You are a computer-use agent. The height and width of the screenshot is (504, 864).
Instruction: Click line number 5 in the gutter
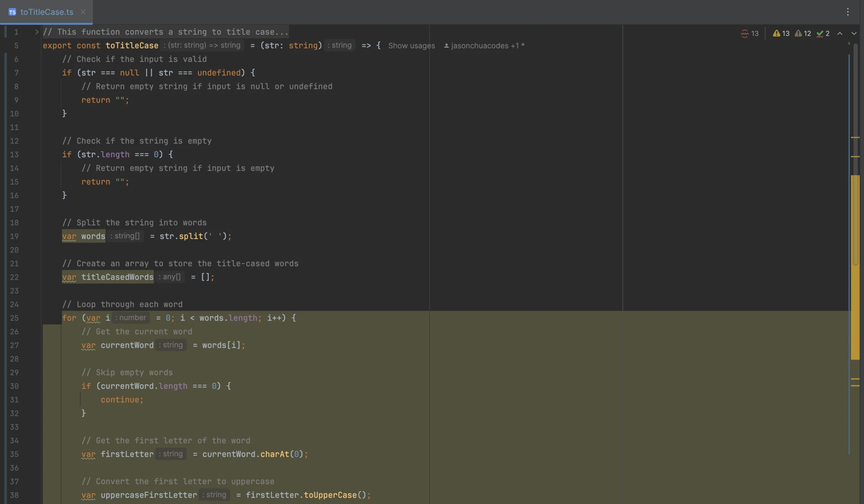coord(16,46)
